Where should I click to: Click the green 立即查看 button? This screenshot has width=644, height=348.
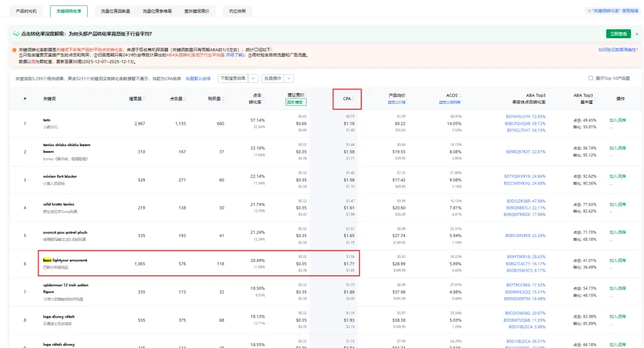click(x=618, y=34)
